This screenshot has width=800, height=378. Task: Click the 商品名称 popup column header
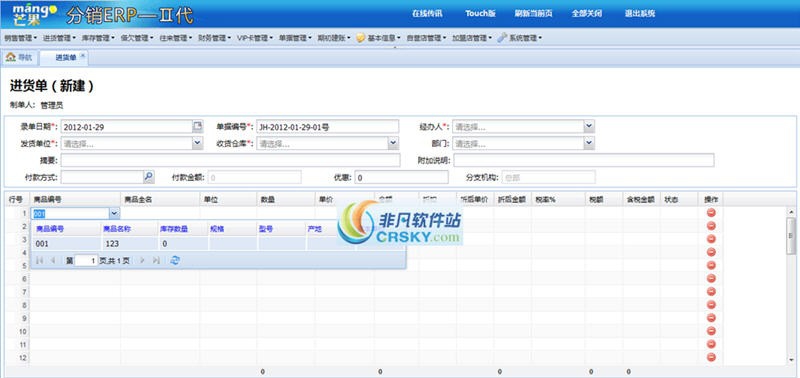pos(129,229)
